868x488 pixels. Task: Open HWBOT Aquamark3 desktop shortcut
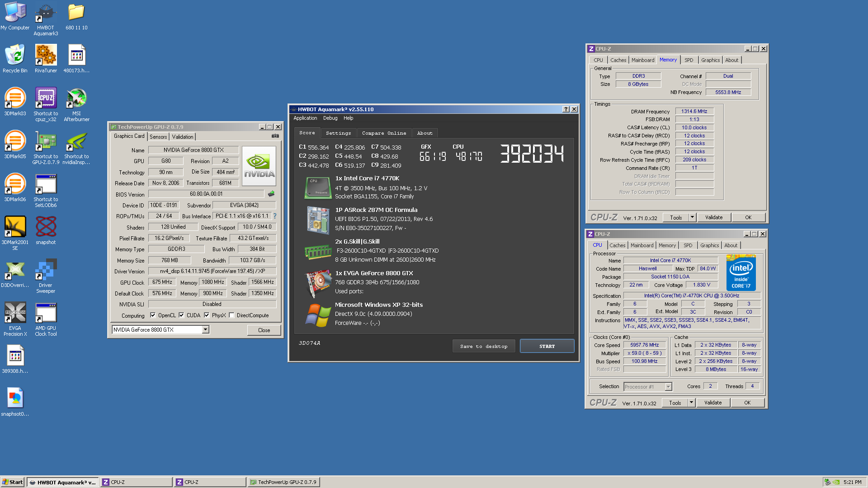click(x=46, y=19)
